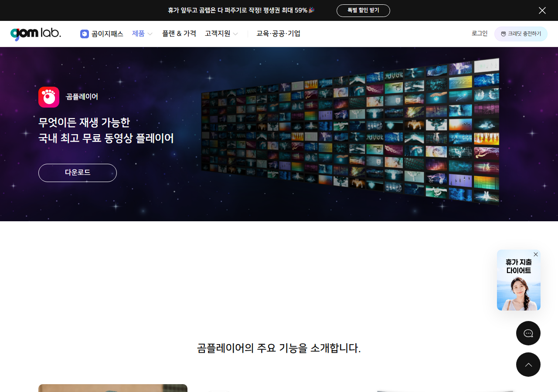558x392 pixels.
Task: Click the GOM Player paw icon
Action: tap(49, 97)
